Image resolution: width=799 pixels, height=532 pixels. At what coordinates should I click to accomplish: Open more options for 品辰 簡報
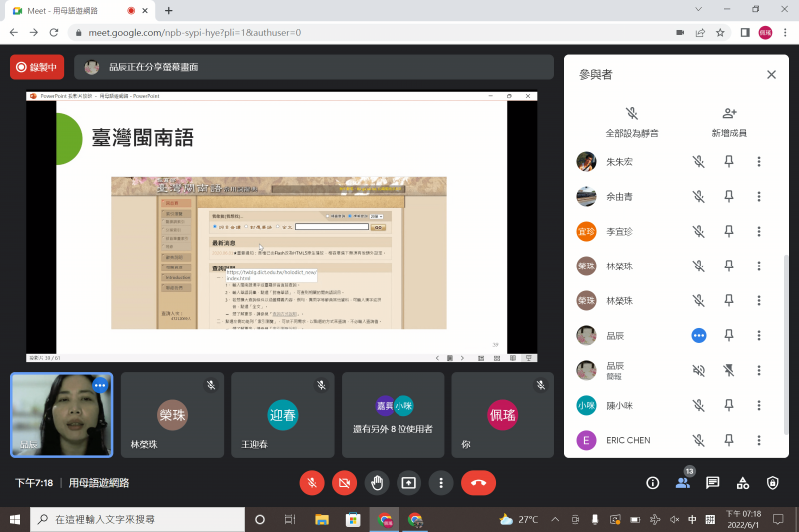759,370
